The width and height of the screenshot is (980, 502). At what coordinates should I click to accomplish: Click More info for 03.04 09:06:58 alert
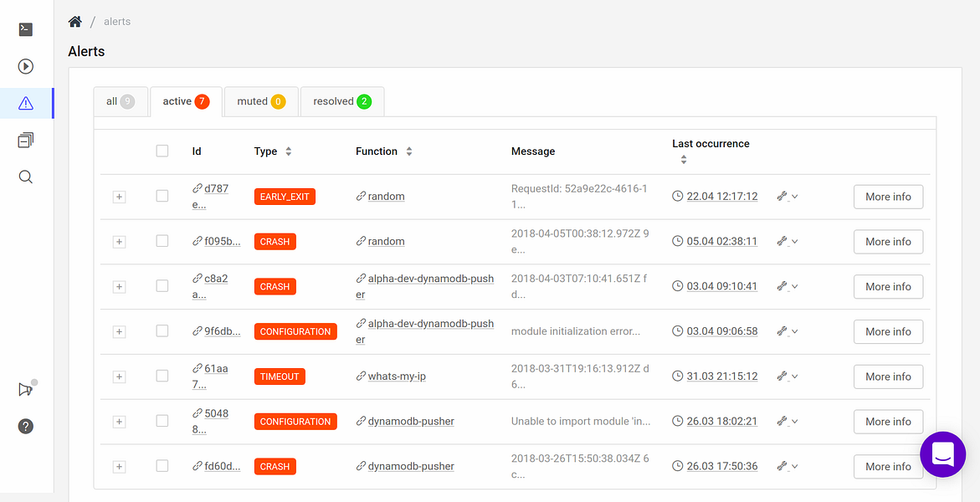pyautogui.click(x=888, y=331)
